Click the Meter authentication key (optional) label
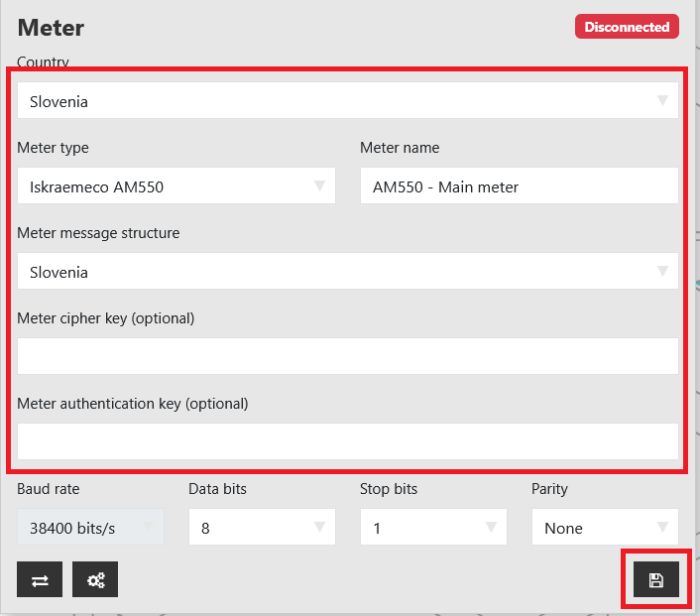Screen dimensions: 700x616 click(x=133, y=404)
